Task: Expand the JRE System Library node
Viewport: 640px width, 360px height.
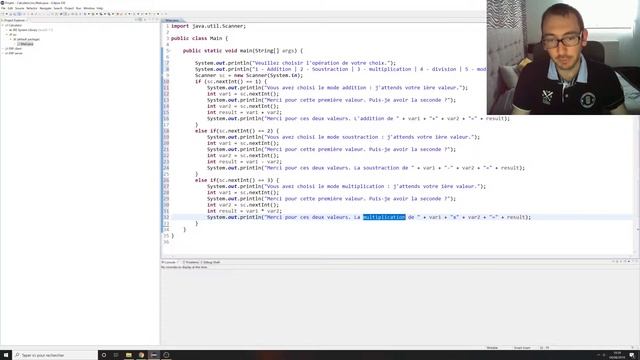Action: (7, 30)
